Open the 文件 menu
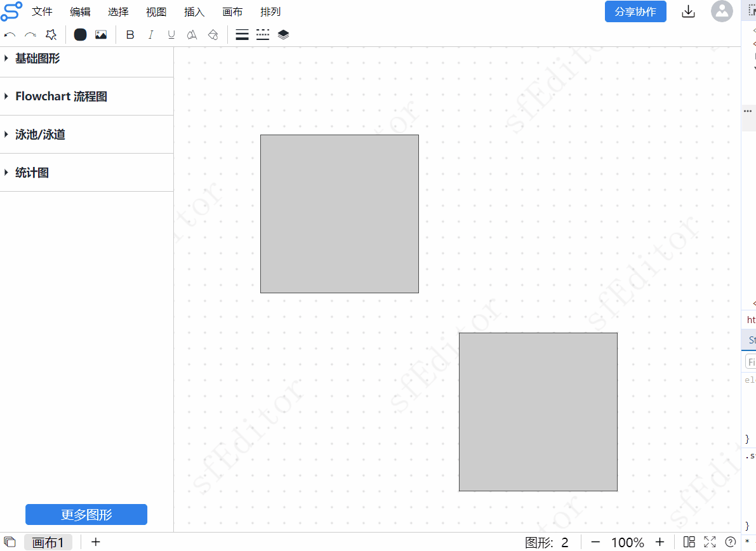This screenshot has width=756, height=551. tap(42, 11)
